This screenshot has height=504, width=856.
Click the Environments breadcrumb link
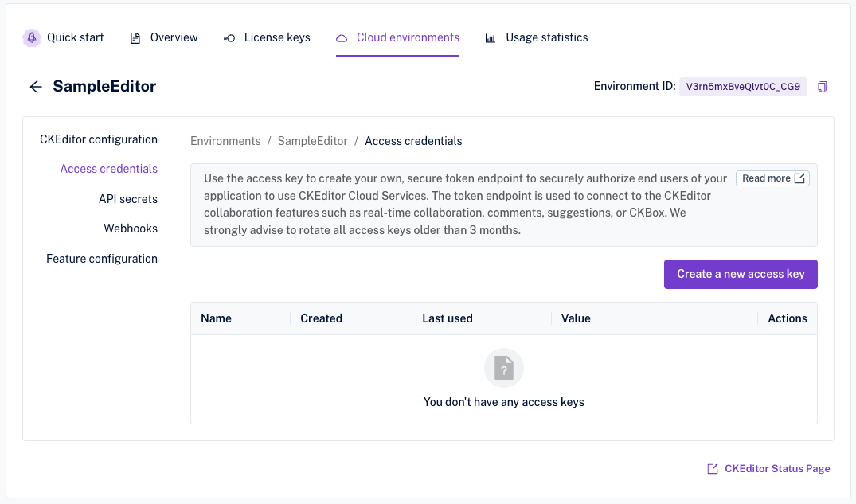click(225, 141)
